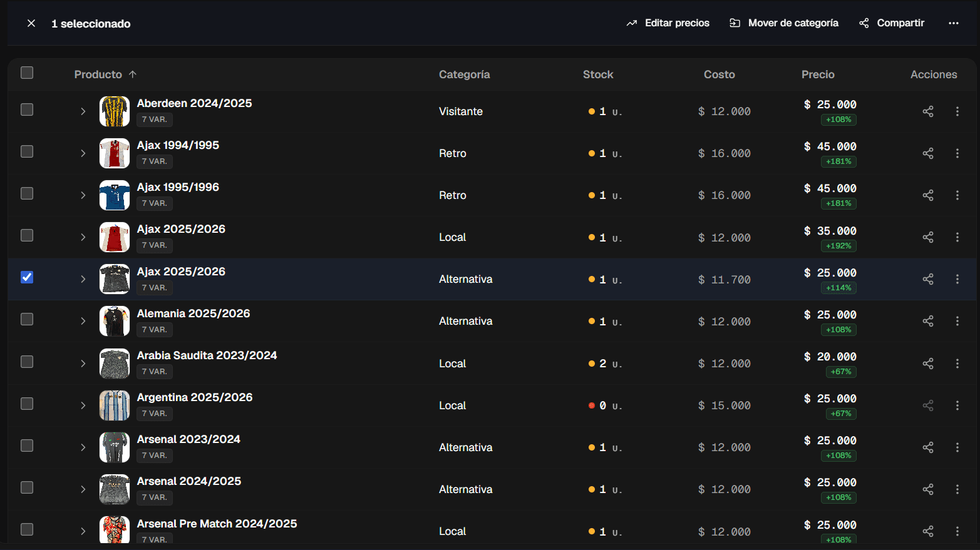The image size is (980, 550).
Task: Share the selected Ajax 2025/2026 Alternativa product
Action: pos(928,279)
